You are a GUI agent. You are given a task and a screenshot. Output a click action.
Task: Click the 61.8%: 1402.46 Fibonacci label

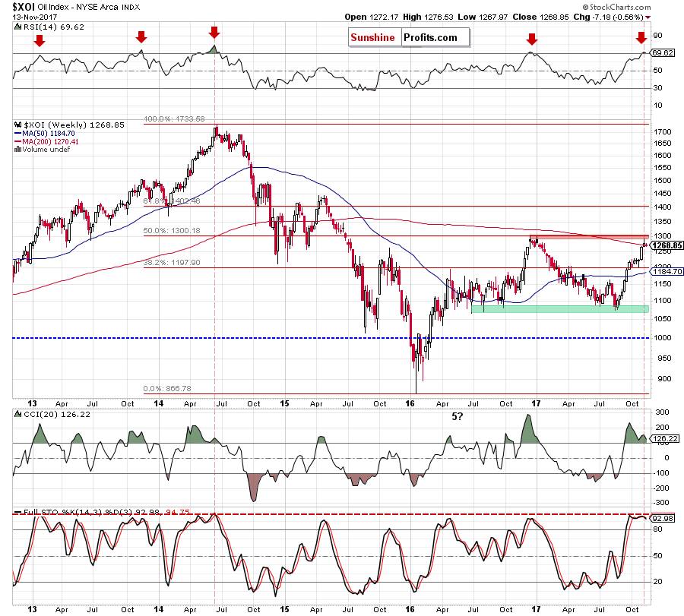tap(172, 201)
